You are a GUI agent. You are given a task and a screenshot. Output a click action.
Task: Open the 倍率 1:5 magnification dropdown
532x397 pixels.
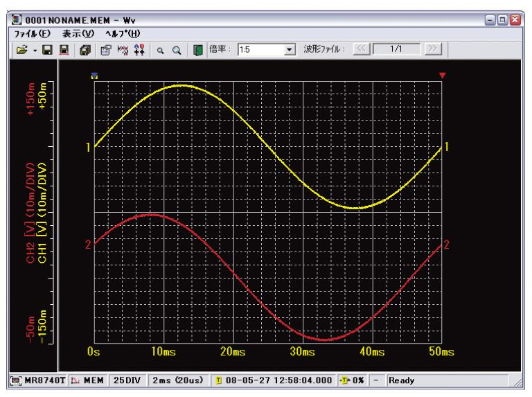[289, 50]
